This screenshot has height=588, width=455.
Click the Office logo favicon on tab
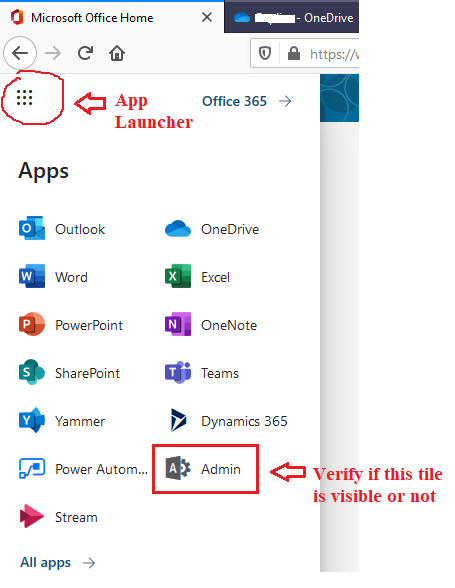coord(17,18)
